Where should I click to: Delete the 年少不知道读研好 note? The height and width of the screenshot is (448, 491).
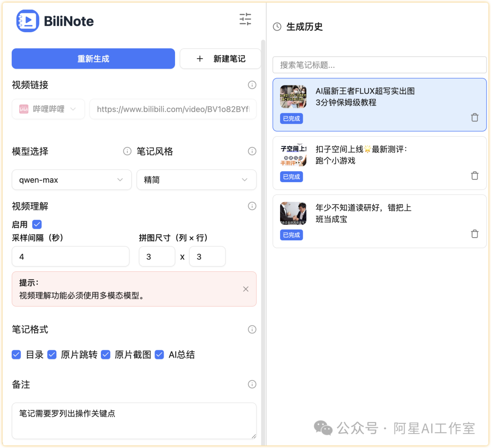[x=475, y=234]
